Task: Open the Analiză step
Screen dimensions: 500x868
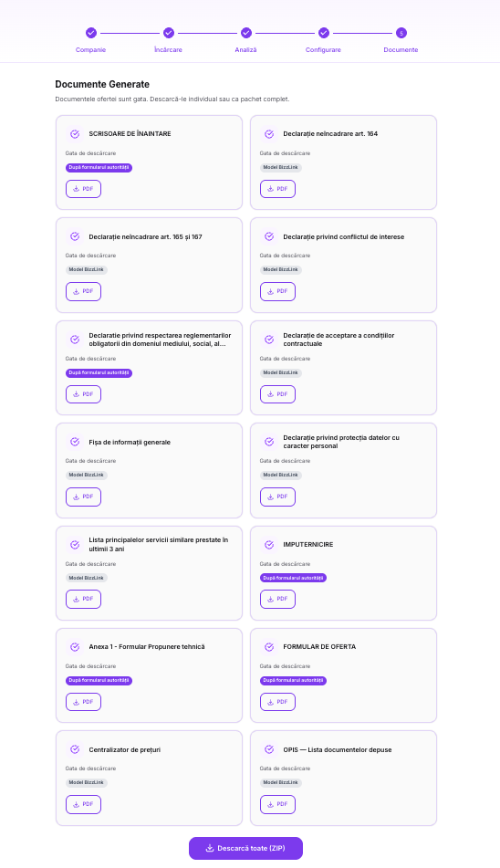Action: tap(246, 33)
